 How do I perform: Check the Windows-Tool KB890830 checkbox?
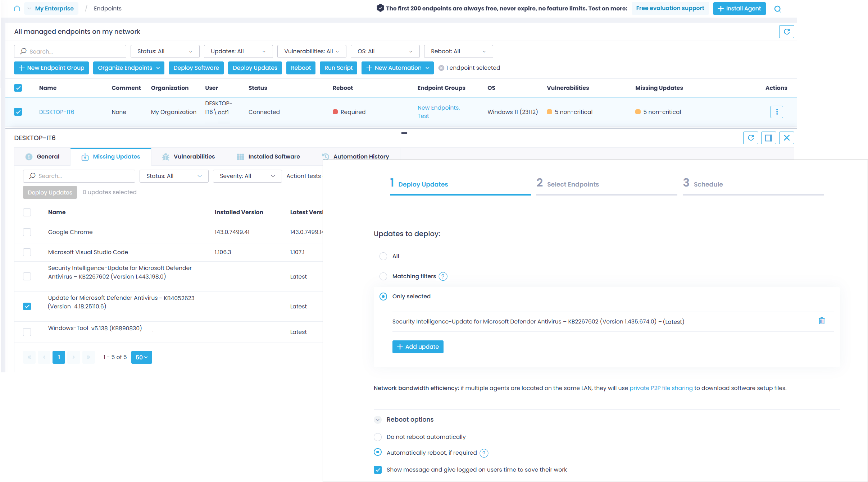tap(27, 332)
